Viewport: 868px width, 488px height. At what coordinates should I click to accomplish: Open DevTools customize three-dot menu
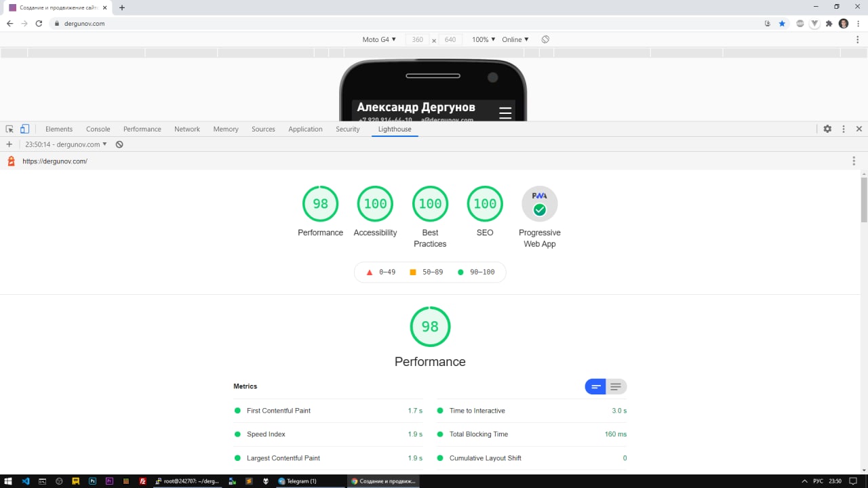844,129
